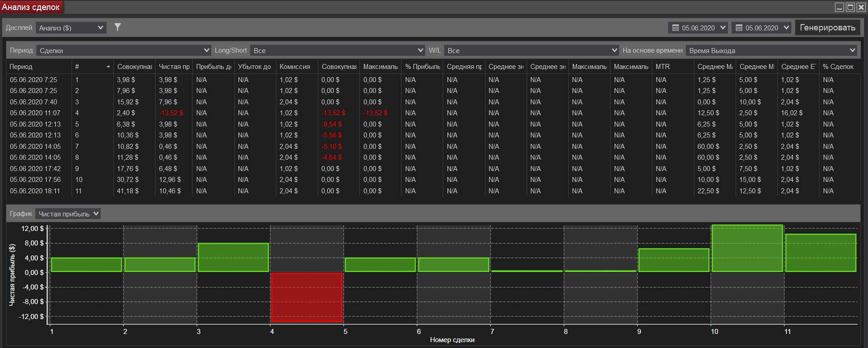Select the trade row dated 05.06.2020 18:11
868x348 pixels.
(x=433, y=191)
